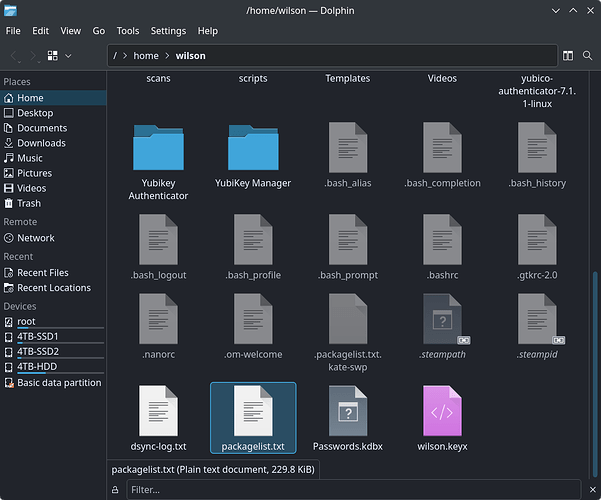Open the search magnifier icon

coord(587,56)
